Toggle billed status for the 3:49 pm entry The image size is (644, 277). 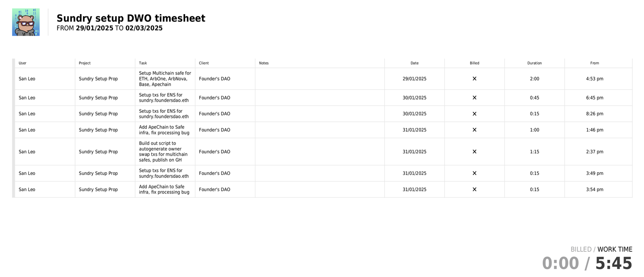(x=474, y=173)
